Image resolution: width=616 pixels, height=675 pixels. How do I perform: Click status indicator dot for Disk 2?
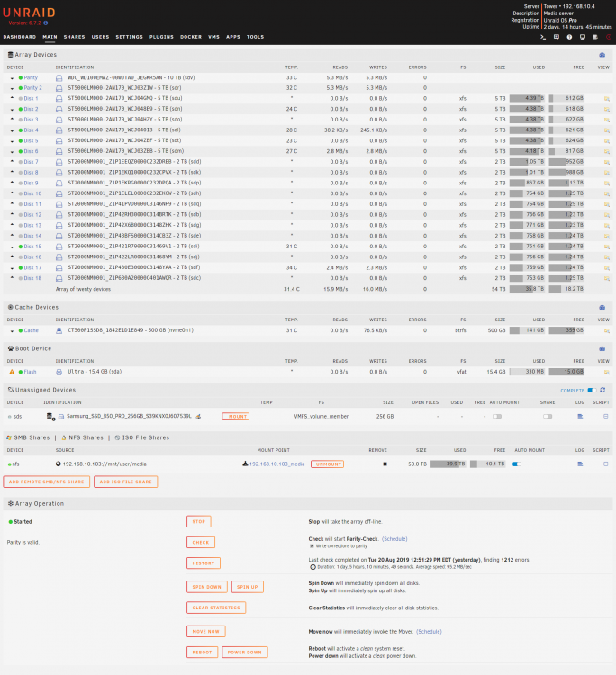[20, 109]
